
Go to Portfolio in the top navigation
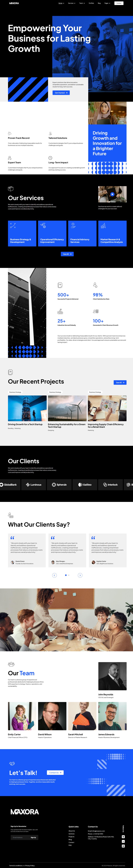91,3
